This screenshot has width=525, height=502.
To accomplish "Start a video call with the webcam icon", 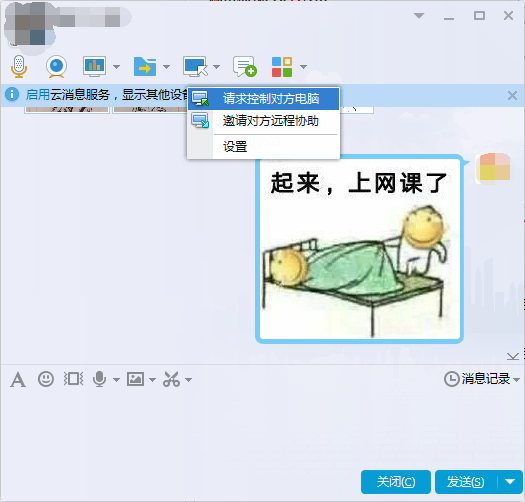I will click(56, 66).
